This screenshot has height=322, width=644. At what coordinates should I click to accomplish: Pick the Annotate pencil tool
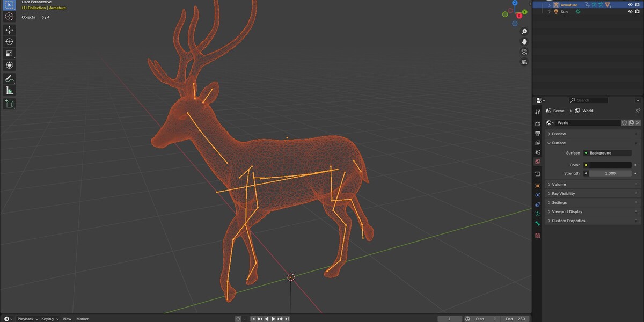point(9,79)
